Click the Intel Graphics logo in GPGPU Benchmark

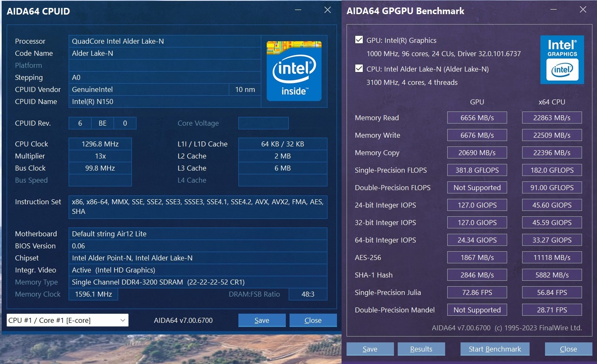point(562,59)
